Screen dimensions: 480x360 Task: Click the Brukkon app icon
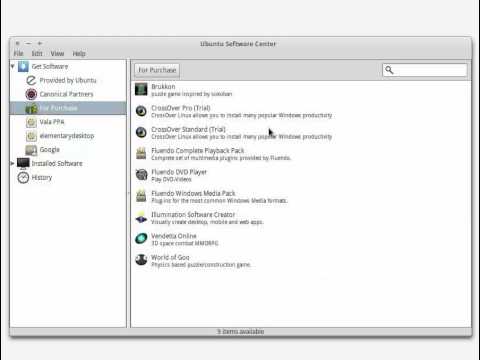click(x=141, y=90)
